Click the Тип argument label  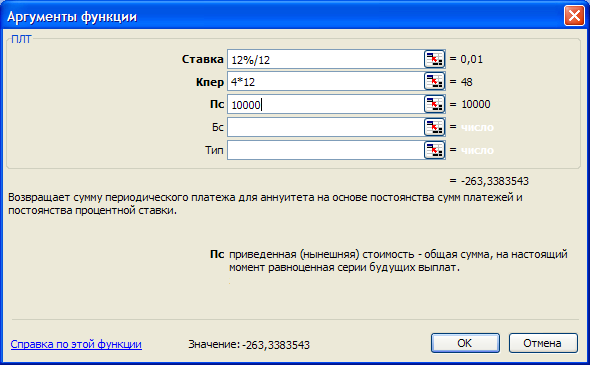(214, 150)
